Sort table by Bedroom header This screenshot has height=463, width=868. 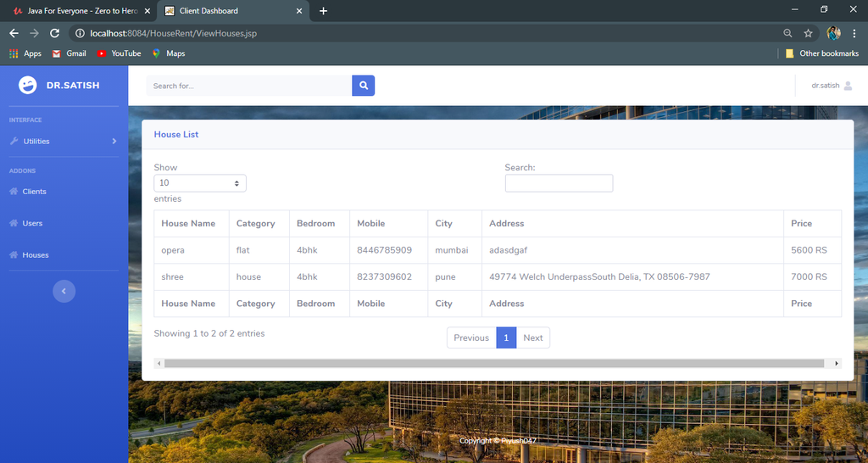[x=320, y=224]
